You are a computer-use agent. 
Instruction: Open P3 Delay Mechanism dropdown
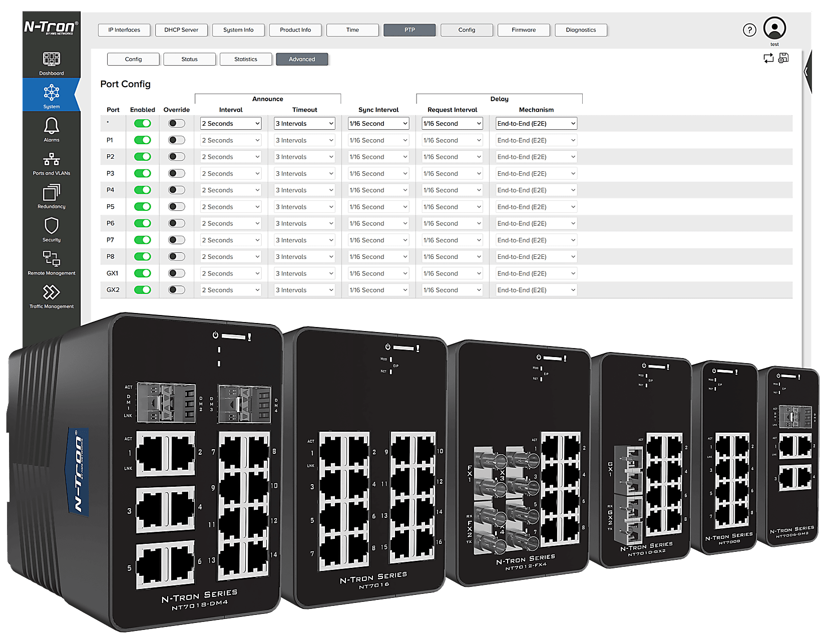(536, 173)
